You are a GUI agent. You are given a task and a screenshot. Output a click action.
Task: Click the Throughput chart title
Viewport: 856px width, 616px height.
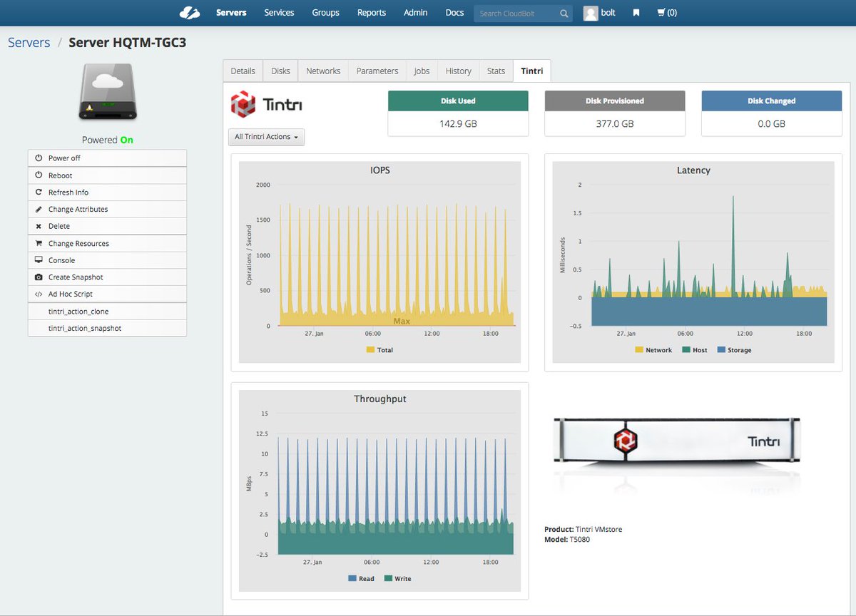point(379,399)
